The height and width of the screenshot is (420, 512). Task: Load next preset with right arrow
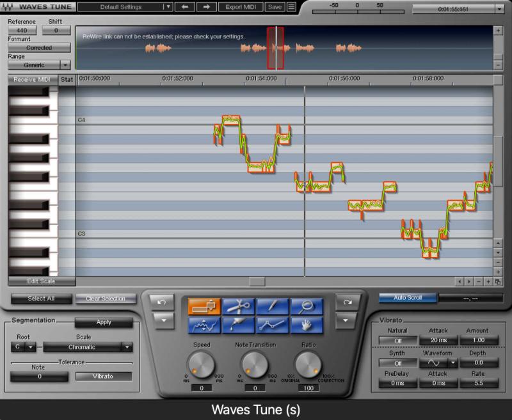[206, 6]
